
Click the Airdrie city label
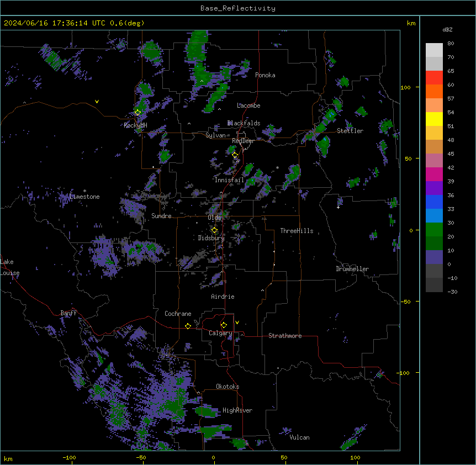click(x=223, y=297)
